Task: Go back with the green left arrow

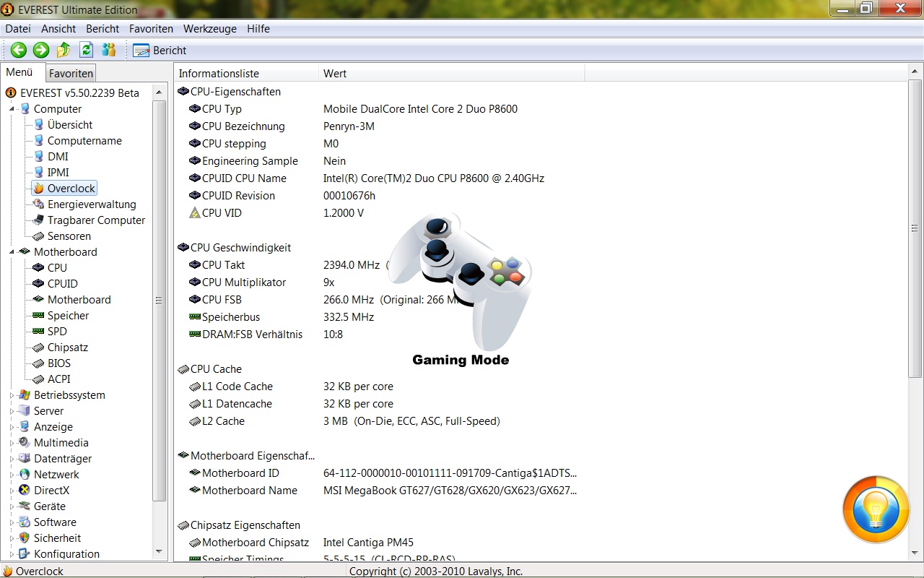Action: tap(19, 50)
